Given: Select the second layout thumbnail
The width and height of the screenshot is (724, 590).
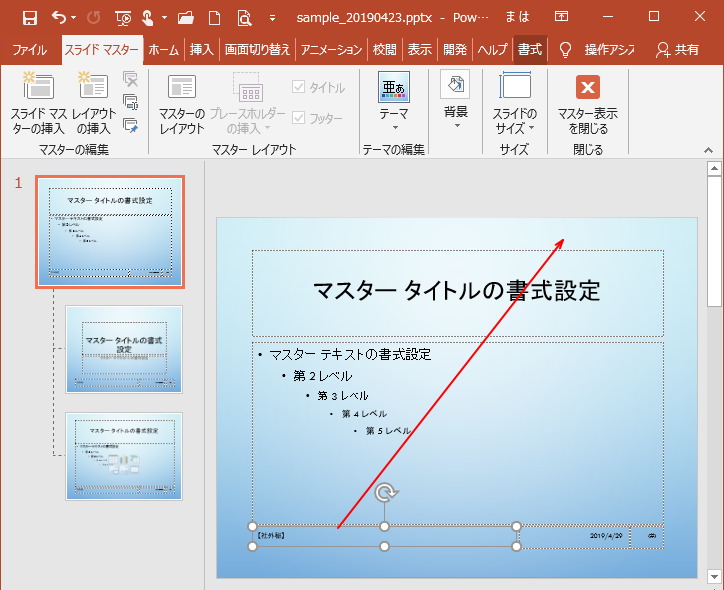Looking at the screenshot, I should [124, 455].
